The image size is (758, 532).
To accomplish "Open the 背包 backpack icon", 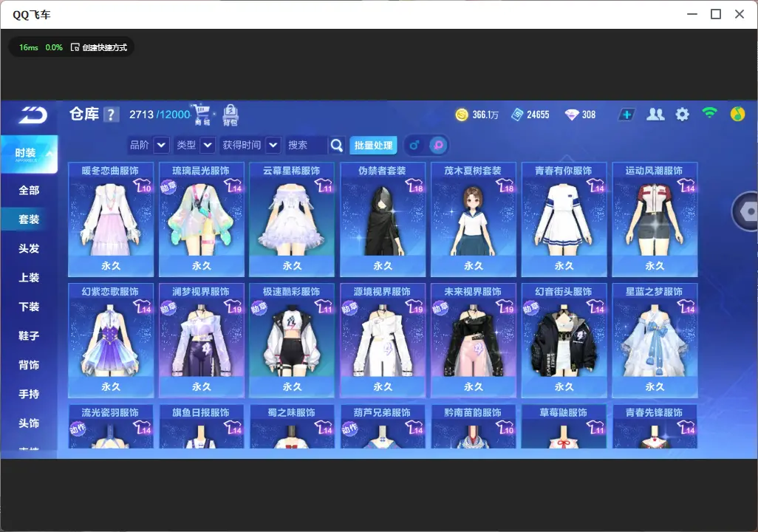I will coord(230,115).
